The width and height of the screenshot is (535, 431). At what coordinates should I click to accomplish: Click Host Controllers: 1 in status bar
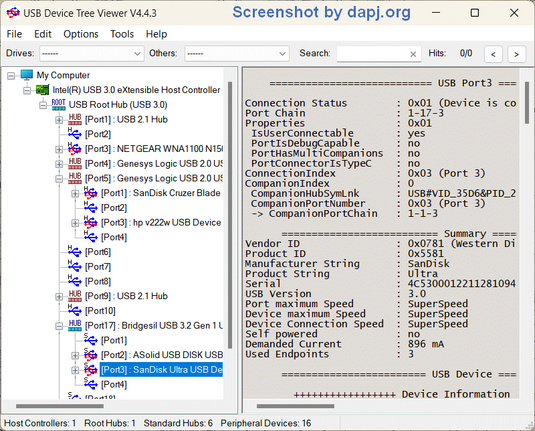40,423
